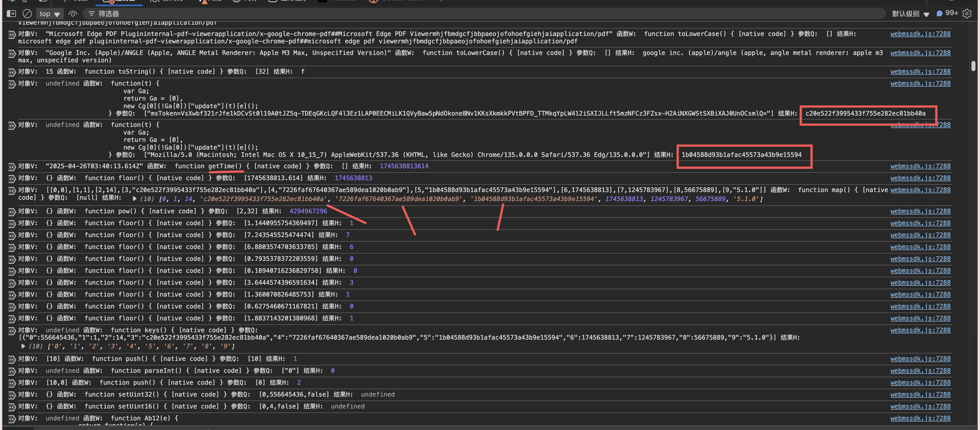Image resolution: width=980 pixels, height=430 pixels.
Task: Open webmssdk.js:7288 link on the toString() row
Action: click(x=920, y=71)
